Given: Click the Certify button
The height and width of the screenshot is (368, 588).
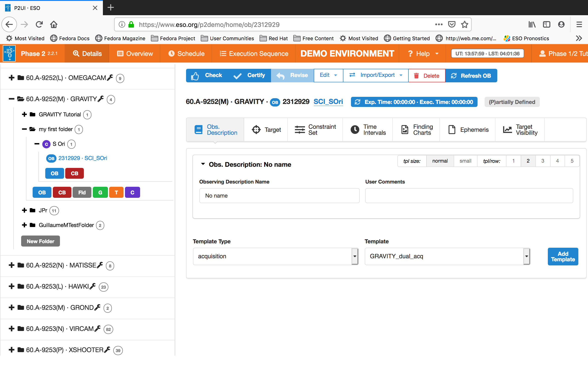Looking at the screenshot, I should (249, 75).
